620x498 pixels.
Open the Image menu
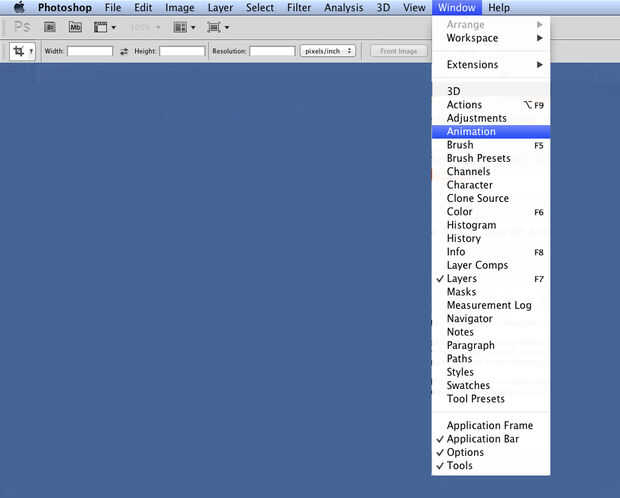click(180, 8)
